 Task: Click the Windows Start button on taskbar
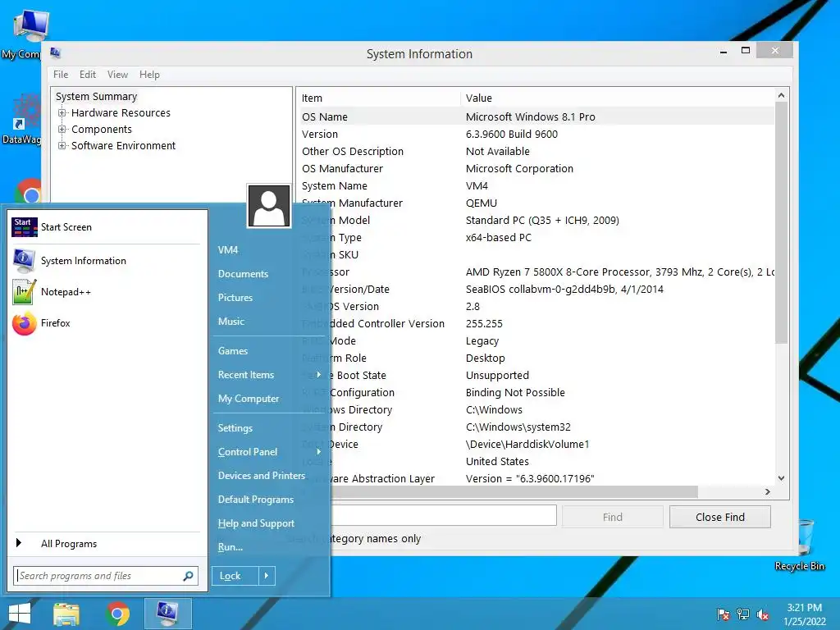coord(20,614)
